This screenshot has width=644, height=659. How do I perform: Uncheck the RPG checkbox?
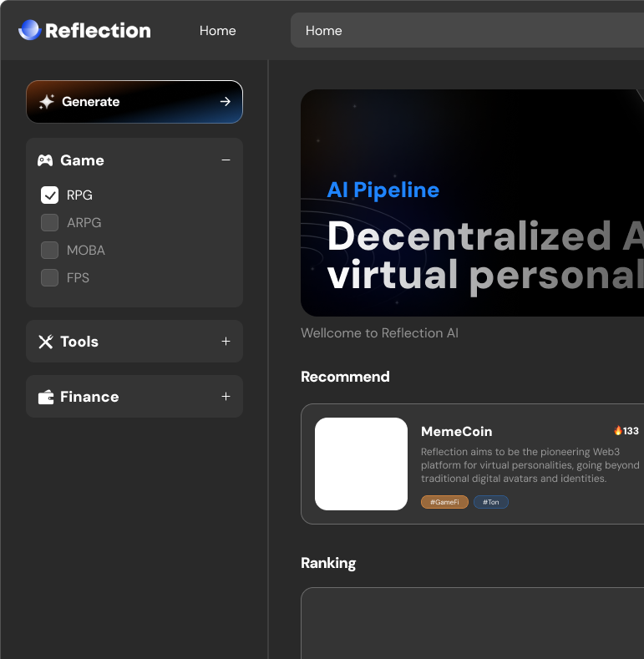click(49, 195)
